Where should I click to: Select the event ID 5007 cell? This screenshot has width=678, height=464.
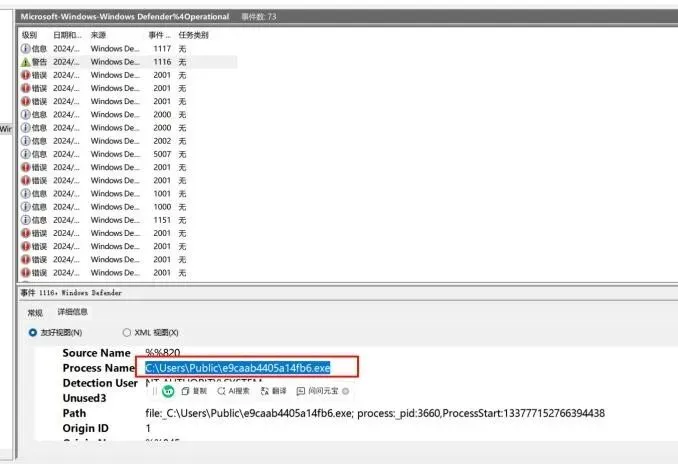(x=162, y=154)
